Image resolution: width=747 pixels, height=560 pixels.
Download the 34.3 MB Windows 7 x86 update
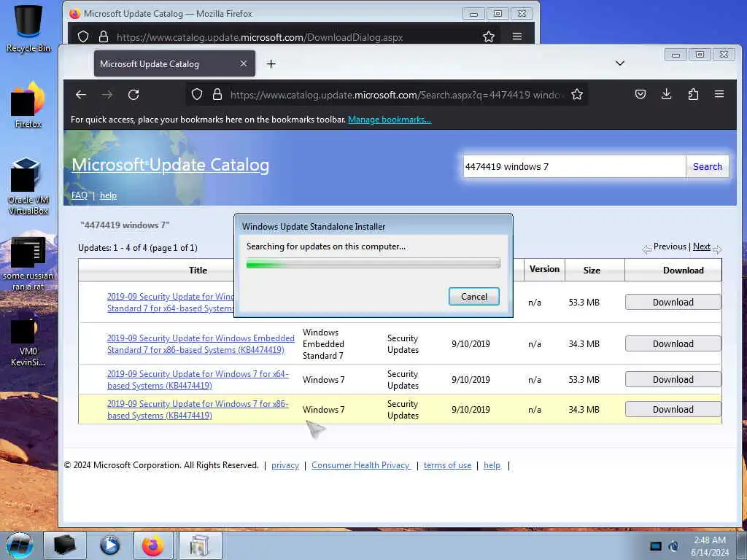click(x=673, y=409)
